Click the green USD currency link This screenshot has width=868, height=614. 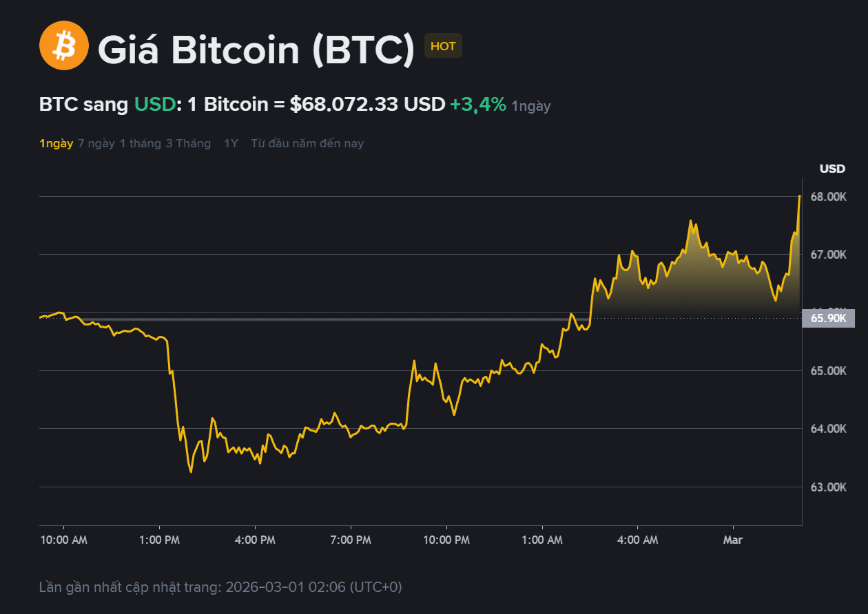pyautogui.click(x=155, y=105)
